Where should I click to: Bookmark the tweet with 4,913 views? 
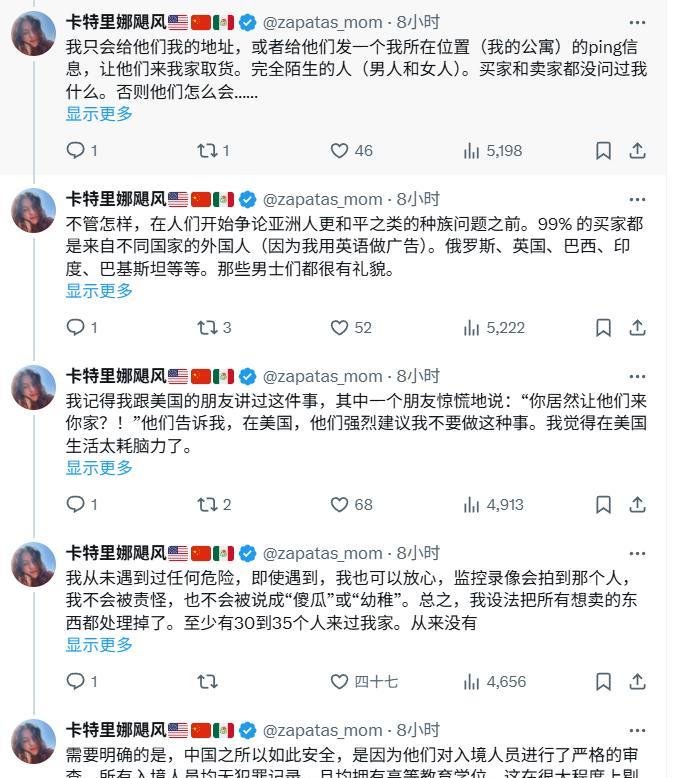pyautogui.click(x=603, y=504)
